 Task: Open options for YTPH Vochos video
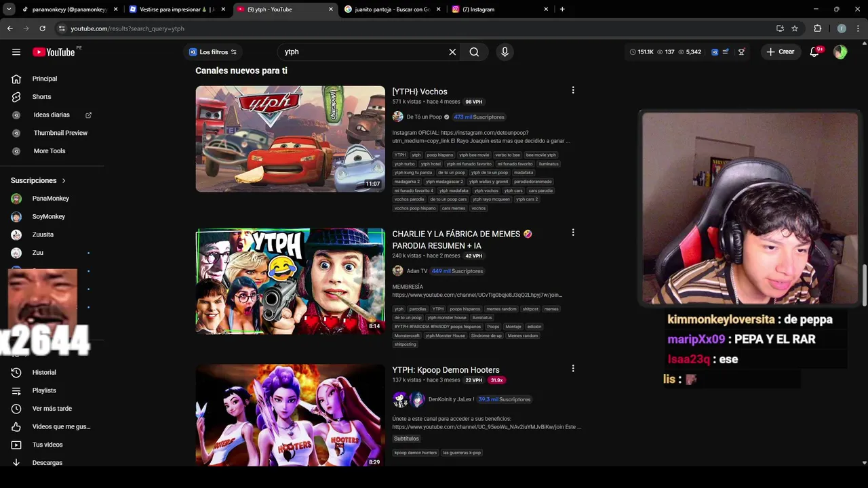(x=573, y=90)
